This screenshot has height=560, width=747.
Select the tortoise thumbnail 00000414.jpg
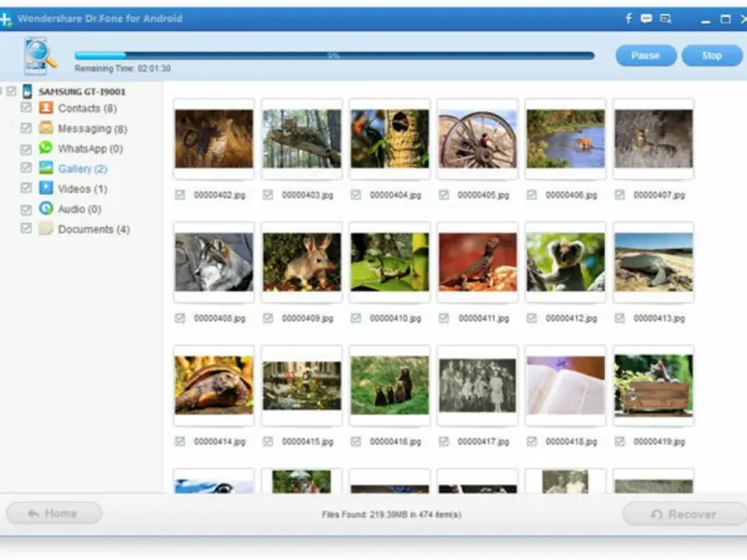tap(214, 385)
